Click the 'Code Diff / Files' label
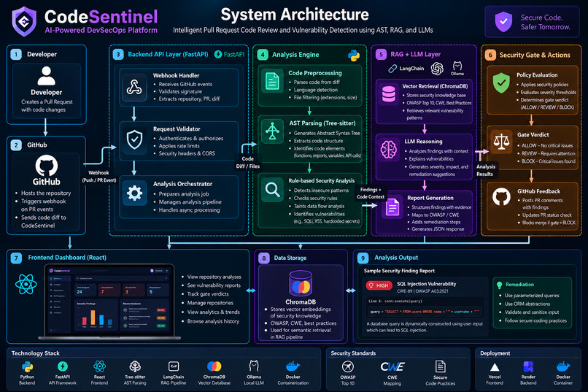 click(x=247, y=163)
